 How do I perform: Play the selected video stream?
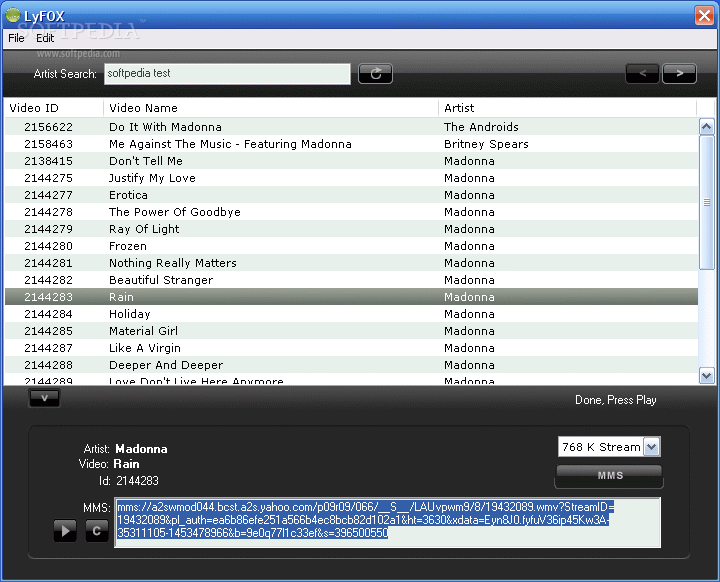tap(65, 531)
